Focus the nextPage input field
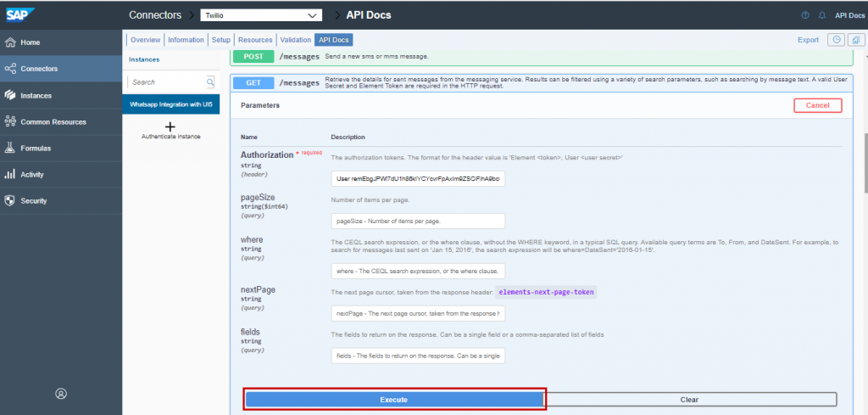Screen dimensions: 868x415 coord(418,314)
